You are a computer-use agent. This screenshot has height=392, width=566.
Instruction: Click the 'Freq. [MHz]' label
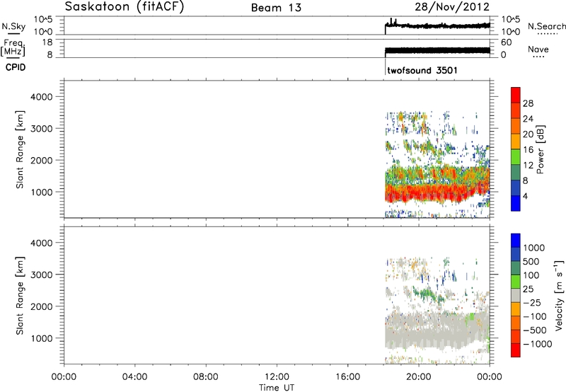tap(13, 47)
